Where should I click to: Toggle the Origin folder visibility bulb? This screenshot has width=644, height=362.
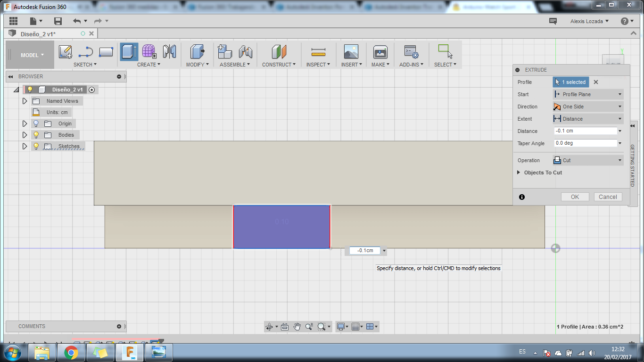pos(36,123)
